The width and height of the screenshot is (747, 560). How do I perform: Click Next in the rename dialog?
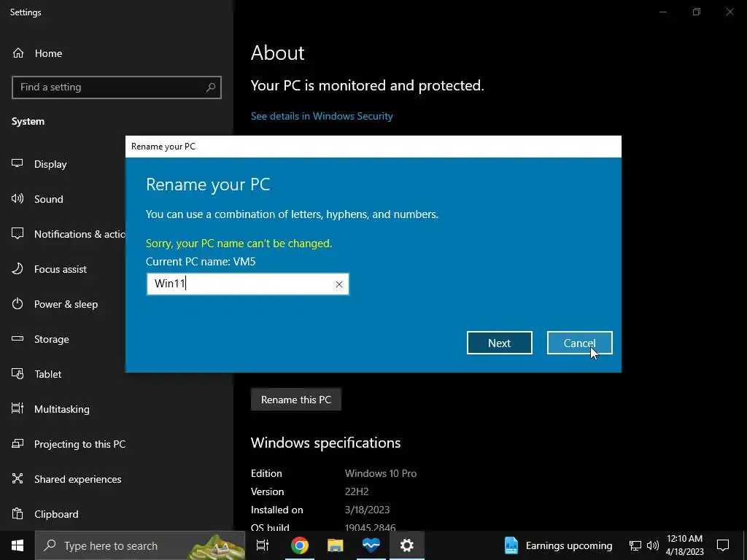pos(499,343)
